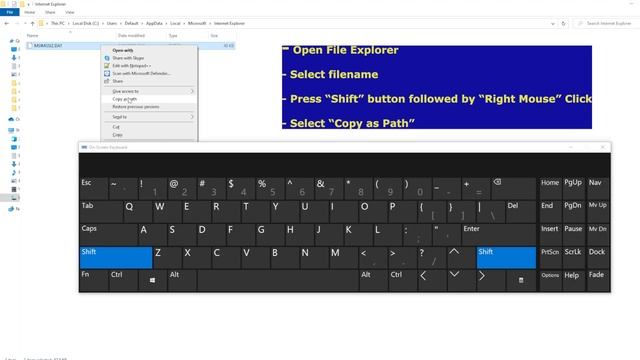Sort by the Date modified column
Screen dimensions: 640x360
(131, 36)
